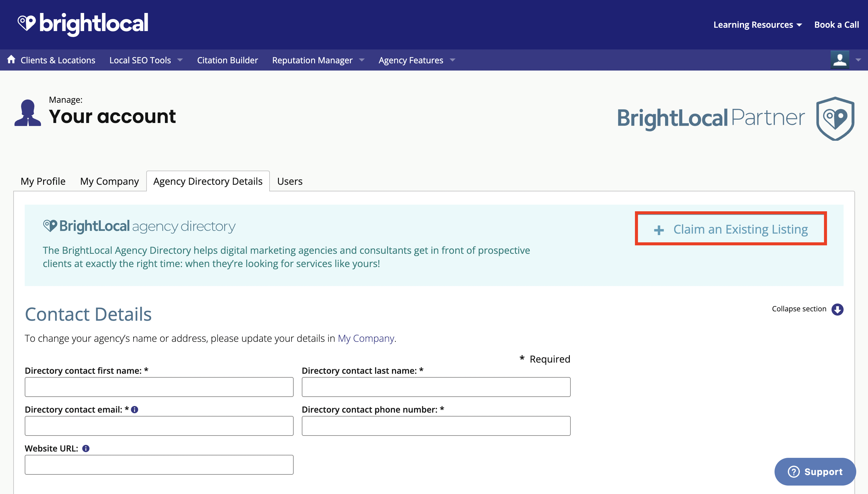Click the silhouette icon beside Your account
This screenshot has height=494, width=868.
point(28,113)
